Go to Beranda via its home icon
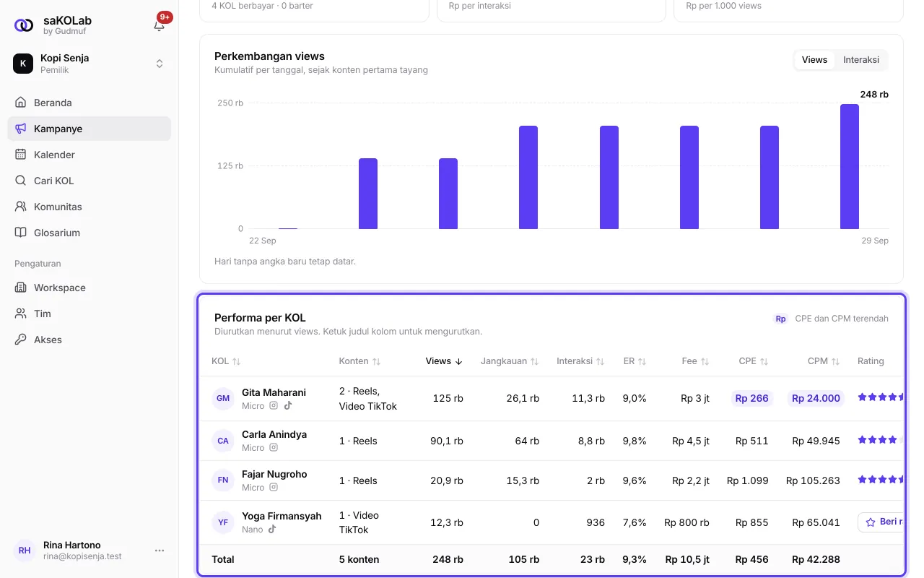924x578 pixels. tap(20, 103)
